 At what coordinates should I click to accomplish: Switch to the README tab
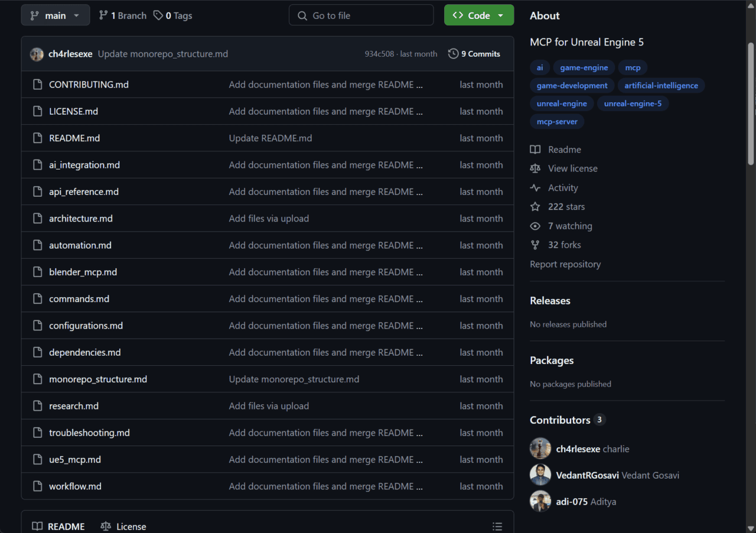[x=58, y=526]
